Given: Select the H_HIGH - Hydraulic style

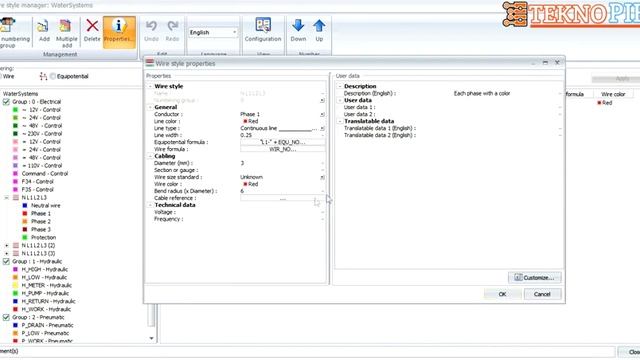Looking at the screenshot, I should (x=44, y=269).
